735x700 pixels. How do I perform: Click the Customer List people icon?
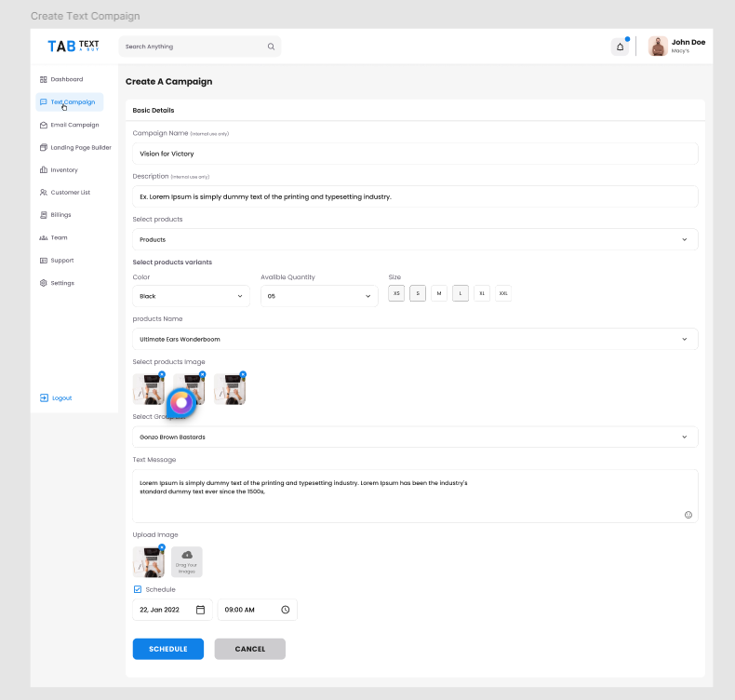pos(44,193)
